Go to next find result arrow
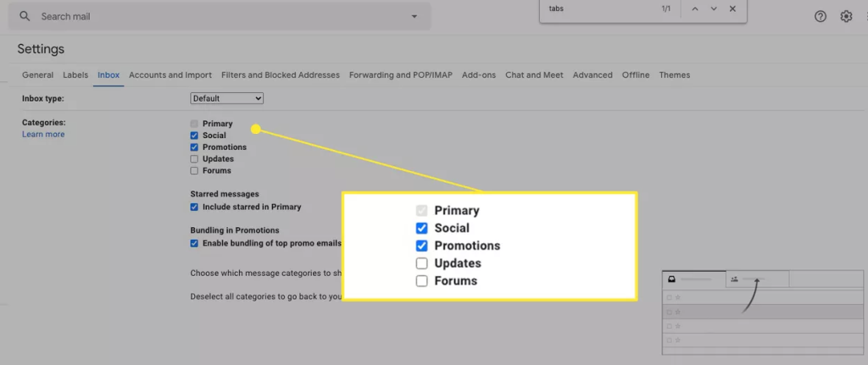Image resolution: width=868 pixels, height=365 pixels. coord(714,8)
